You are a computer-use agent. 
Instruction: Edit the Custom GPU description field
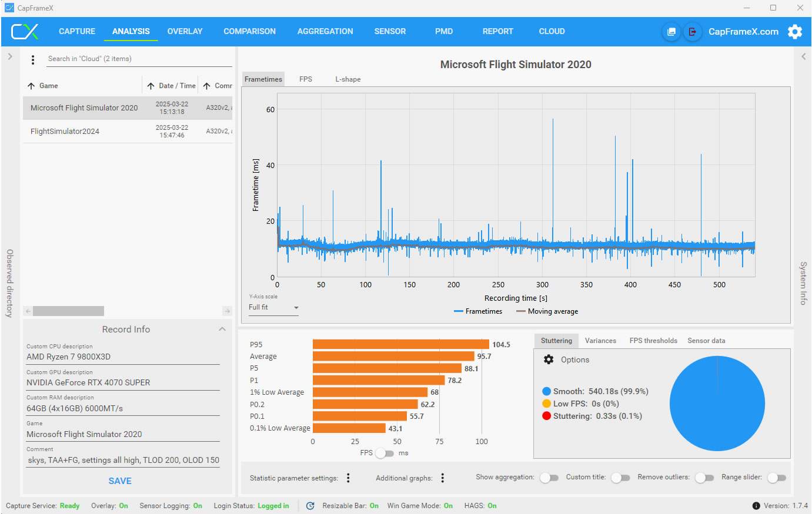pyautogui.click(x=123, y=383)
